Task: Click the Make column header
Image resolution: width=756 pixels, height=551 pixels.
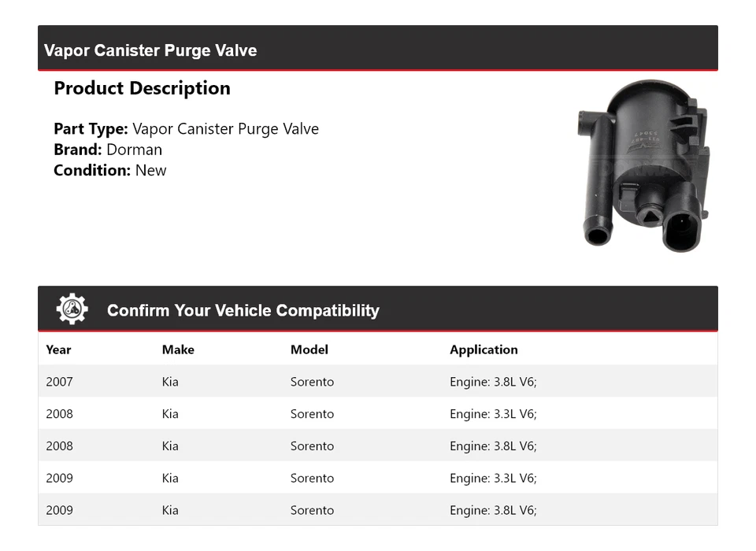Action: 178,349
